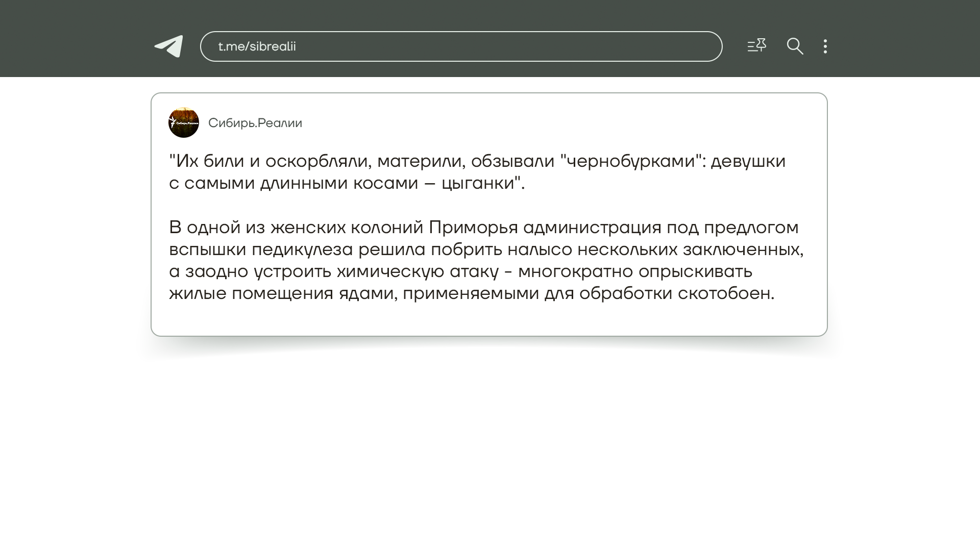The image size is (980, 551).
Task: Click the word "цыганки" in the quote
Action: 478,183
